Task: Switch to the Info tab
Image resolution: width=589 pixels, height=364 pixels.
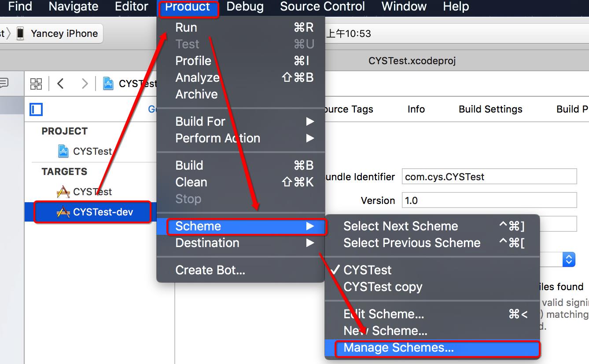Action: click(416, 109)
